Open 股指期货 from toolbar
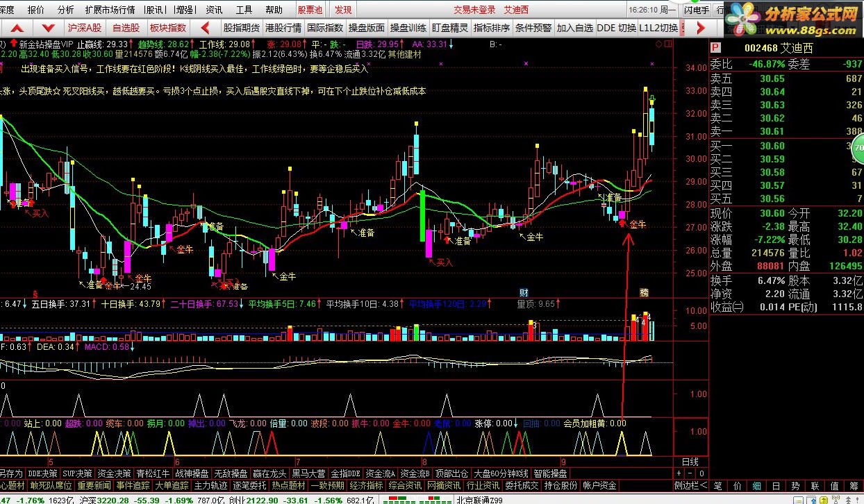Viewport: 864px width, 504px height. (x=241, y=28)
